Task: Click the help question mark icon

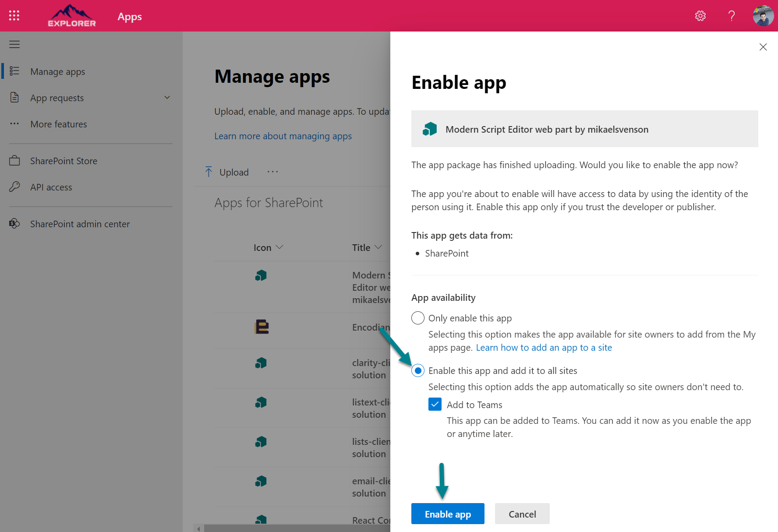Action: coord(731,16)
